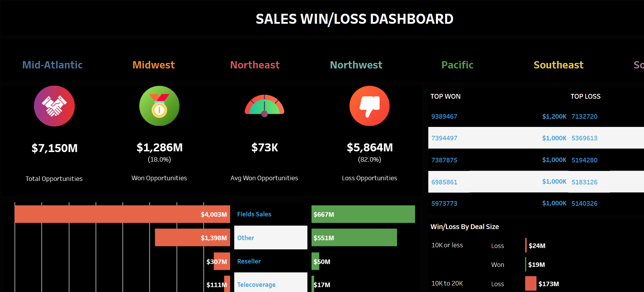Open top won opportunity 7394497

(444, 138)
